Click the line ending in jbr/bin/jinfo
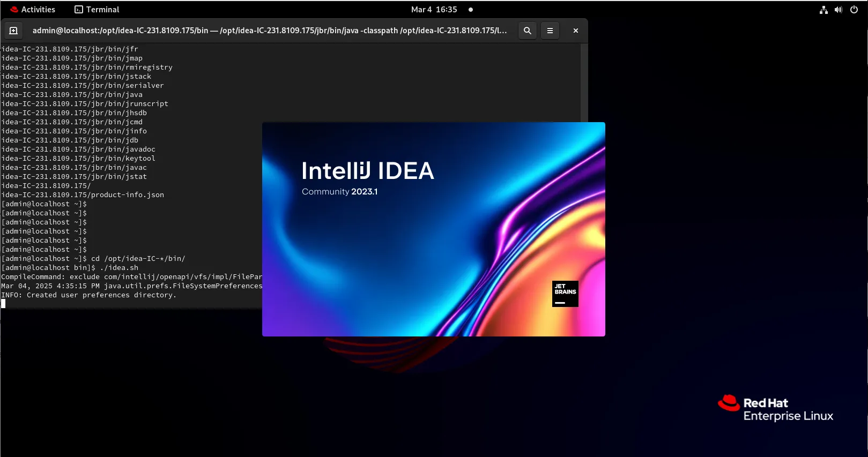 click(x=74, y=131)
